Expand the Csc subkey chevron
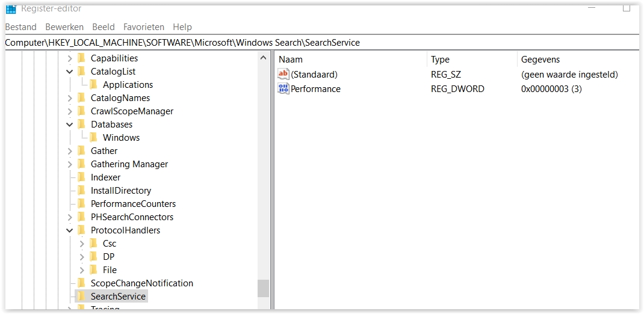 click(x=82, y=244)
